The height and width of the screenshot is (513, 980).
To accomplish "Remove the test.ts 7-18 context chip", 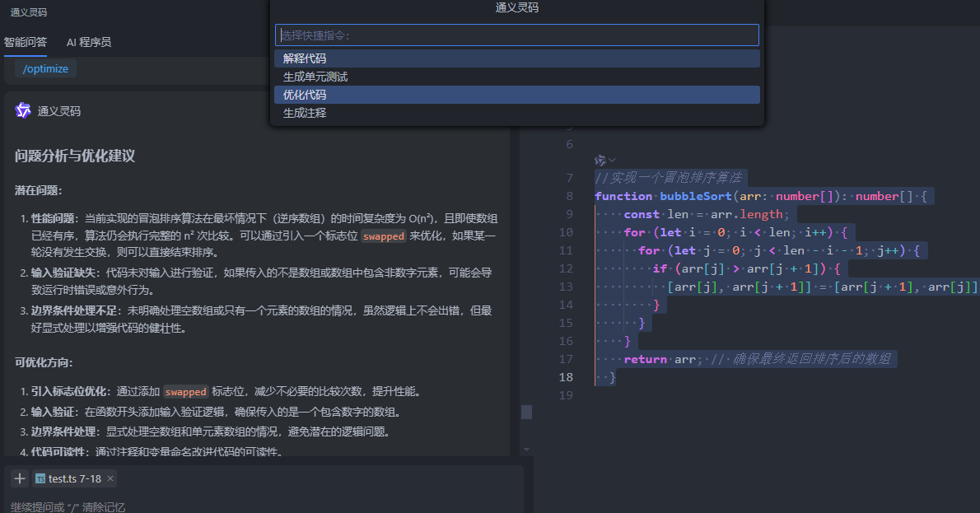I will 110,478.
